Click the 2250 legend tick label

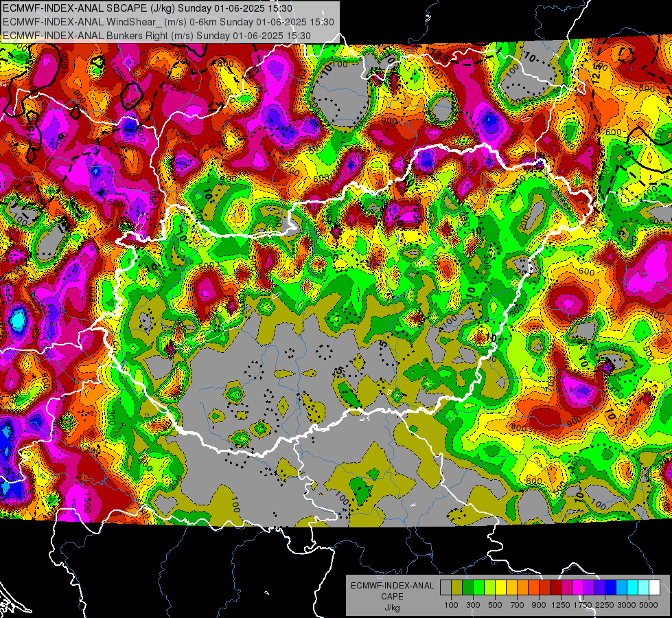(605, 605)
